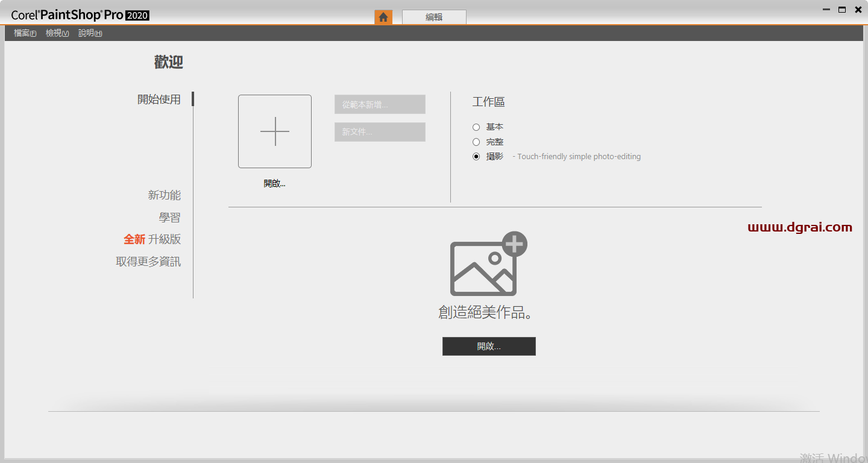Select the 攝影 workspace radio button
Screen dimensions: 868x463
pyautogui.click(x=476, y=157)
